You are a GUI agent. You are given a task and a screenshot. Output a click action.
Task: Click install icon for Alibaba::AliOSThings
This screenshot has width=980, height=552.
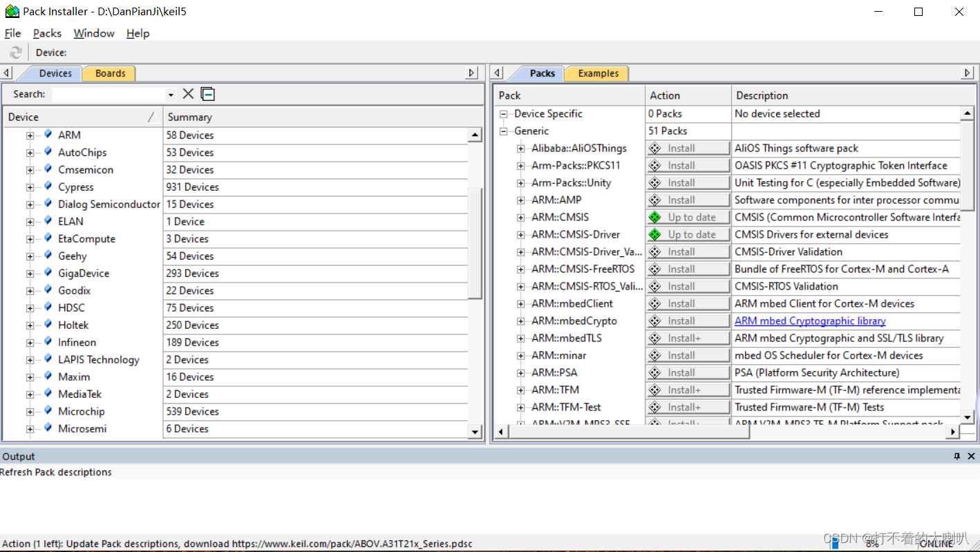click(655, 148)
